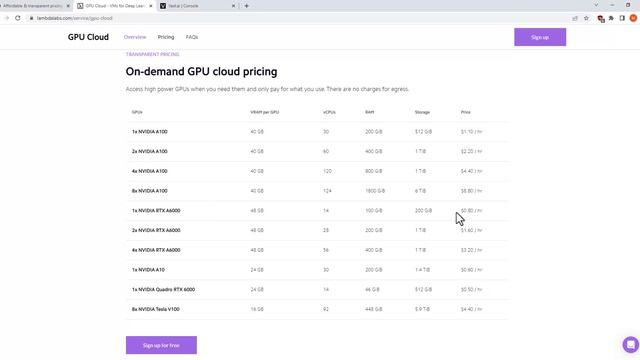Click the 800 GB RAM cell
640x360 pixels.
coord(374,171)
